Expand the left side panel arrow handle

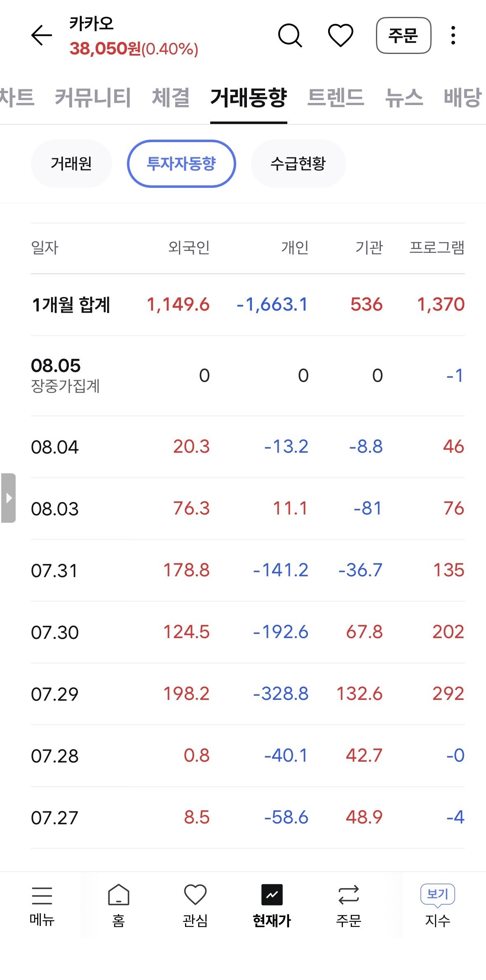click(8, 498)
